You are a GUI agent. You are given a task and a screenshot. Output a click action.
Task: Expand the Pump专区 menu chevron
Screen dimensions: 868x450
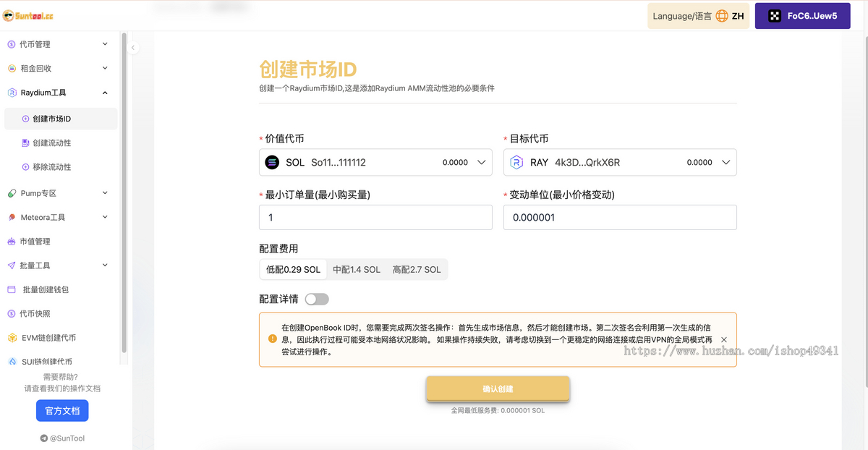tap(105, 193)
